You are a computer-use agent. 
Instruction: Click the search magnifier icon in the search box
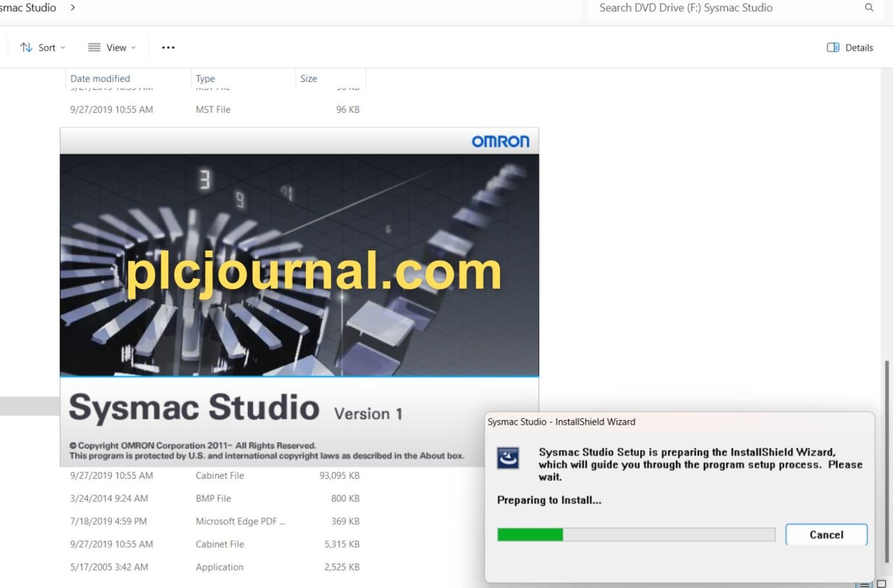pos(868,8)
